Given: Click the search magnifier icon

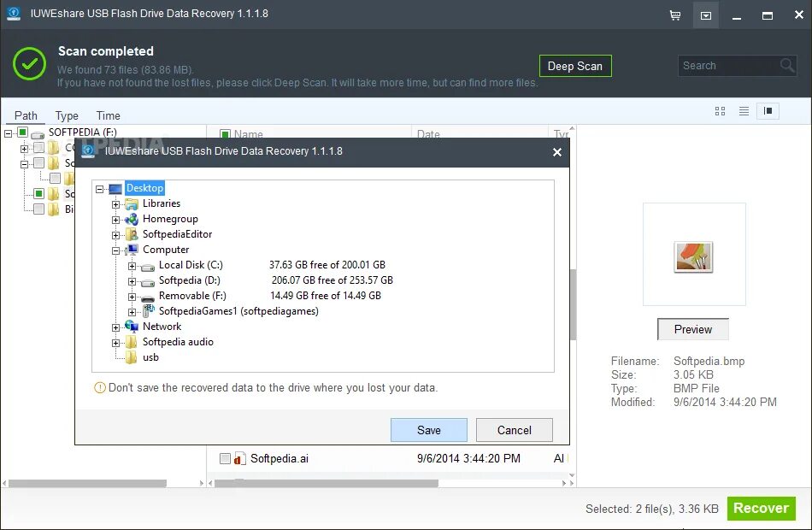Looking at the screenshot, I should click(787, 65).
